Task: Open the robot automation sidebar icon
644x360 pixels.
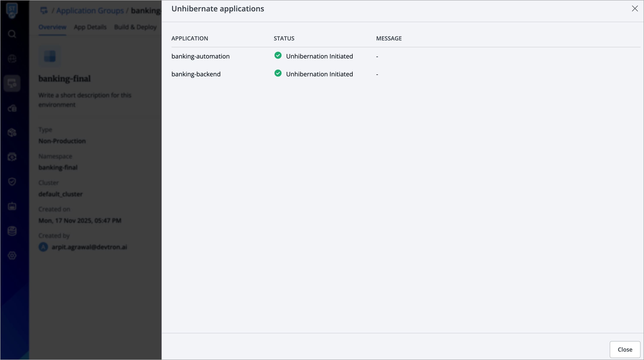Action: click(x=12, y=206)
